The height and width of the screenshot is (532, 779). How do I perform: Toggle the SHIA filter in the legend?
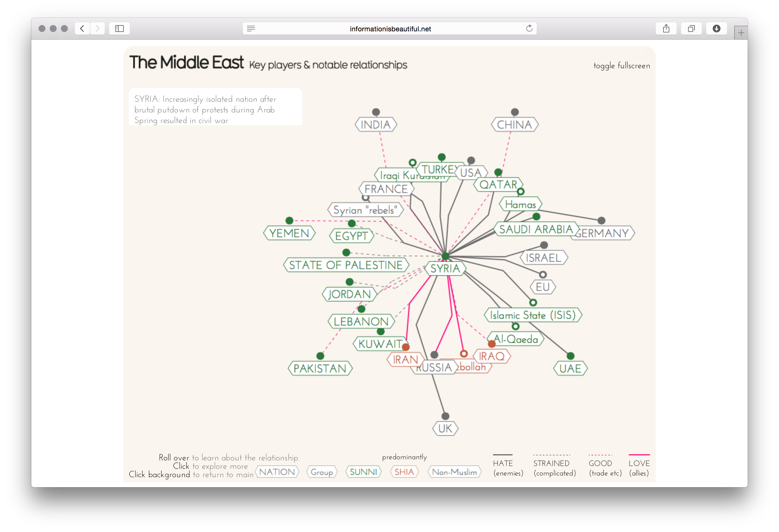click(404, 472)
